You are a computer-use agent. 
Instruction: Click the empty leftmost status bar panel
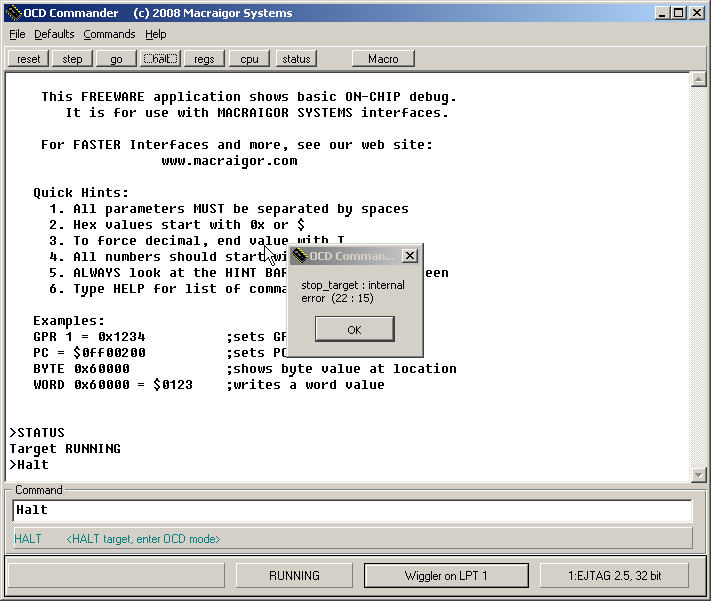[117, 576]
